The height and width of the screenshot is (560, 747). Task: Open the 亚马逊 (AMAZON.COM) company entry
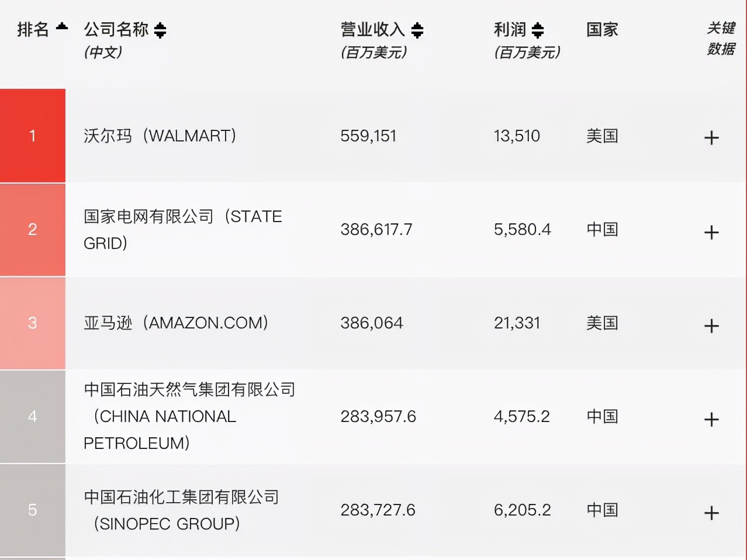[177, 323]
